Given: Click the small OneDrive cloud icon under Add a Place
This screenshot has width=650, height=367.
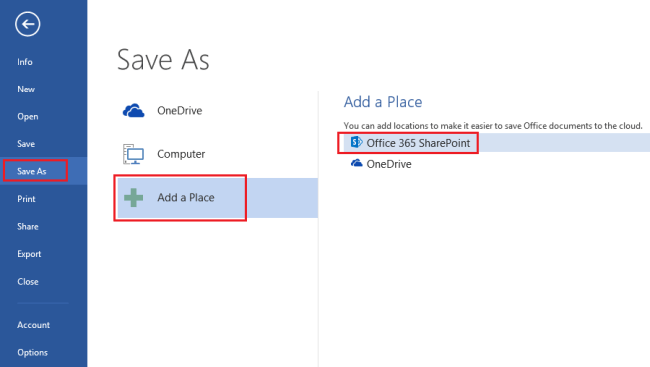Looking at the screenshot, I should pyautogui.click(x=357, y=163).
